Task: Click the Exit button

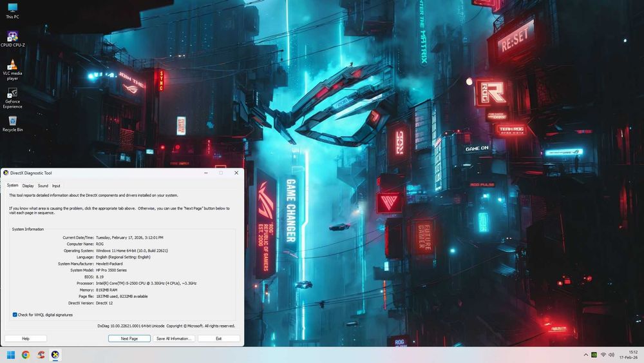Action: click(219, 338)
